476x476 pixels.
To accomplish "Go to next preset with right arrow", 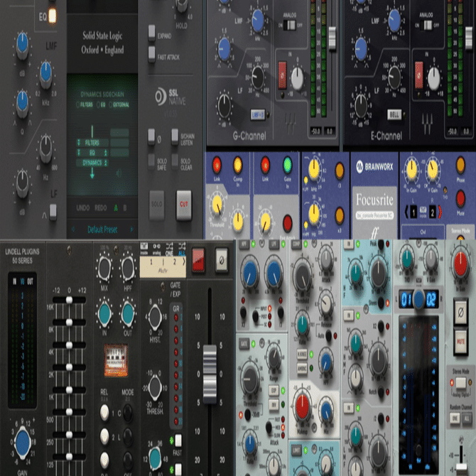I will coord(131,229).
